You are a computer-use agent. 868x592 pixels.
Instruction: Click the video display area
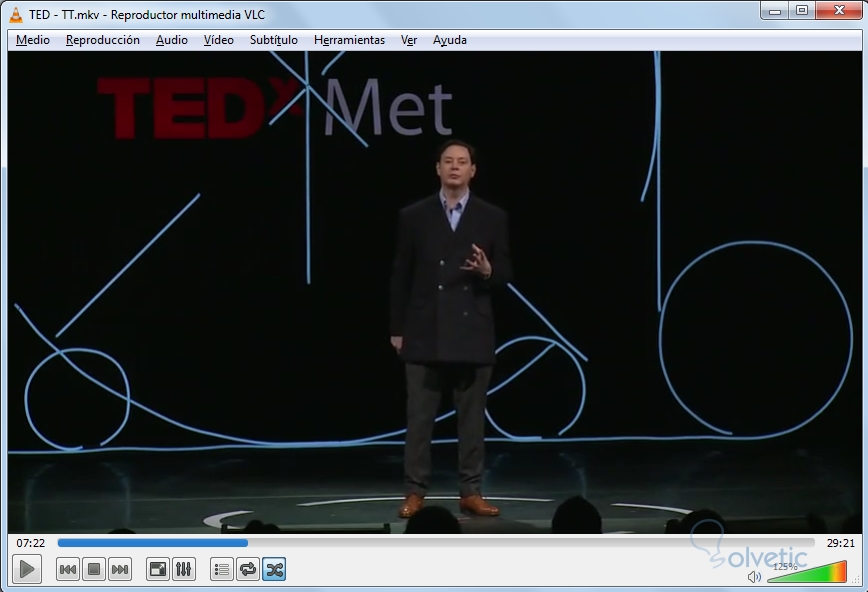(x=435, y=292)
